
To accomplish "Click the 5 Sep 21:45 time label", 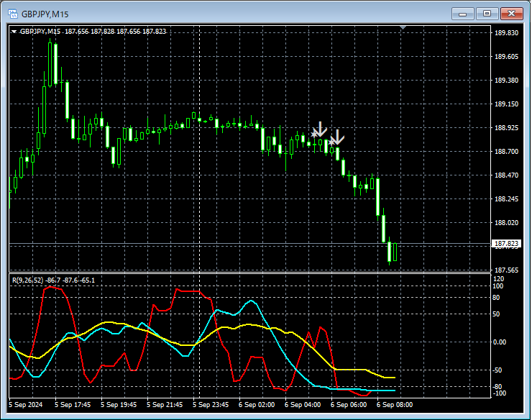I will pos(165,405).
